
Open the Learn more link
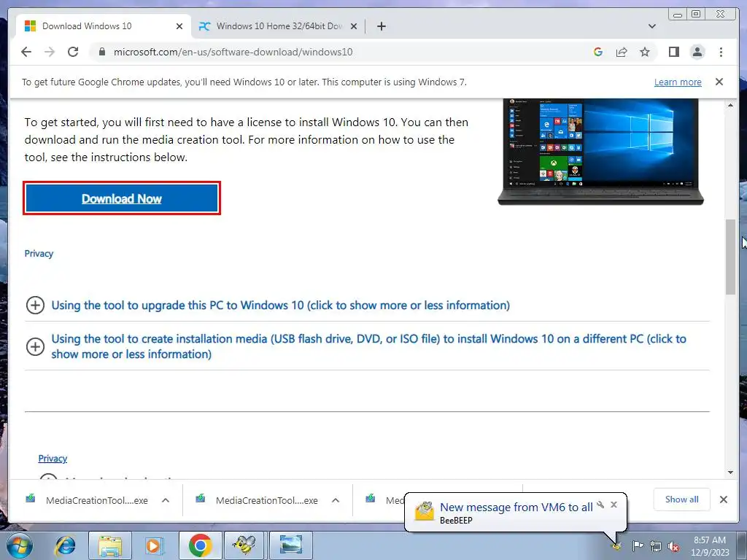[x=678, y=82]
